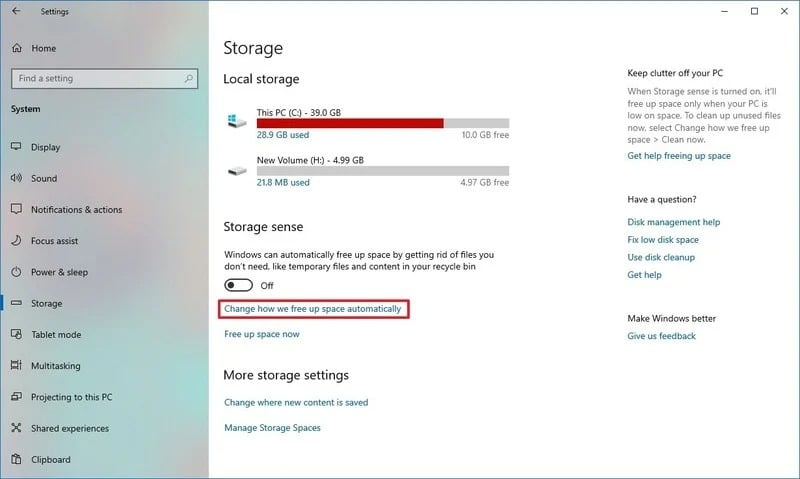The image size is (800, 479).
Task: Open Change how we free up space automatically
Action: coord(313,309)
